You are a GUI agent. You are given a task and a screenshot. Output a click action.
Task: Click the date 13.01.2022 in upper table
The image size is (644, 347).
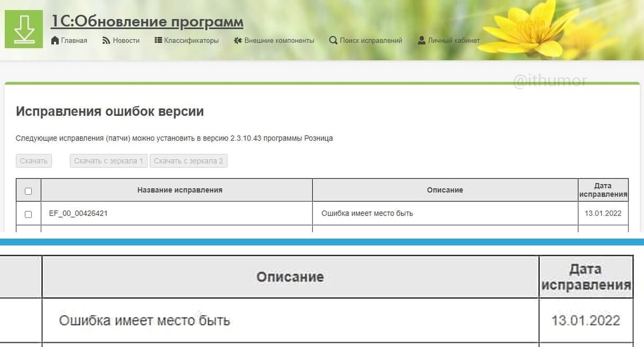(603, 213)
